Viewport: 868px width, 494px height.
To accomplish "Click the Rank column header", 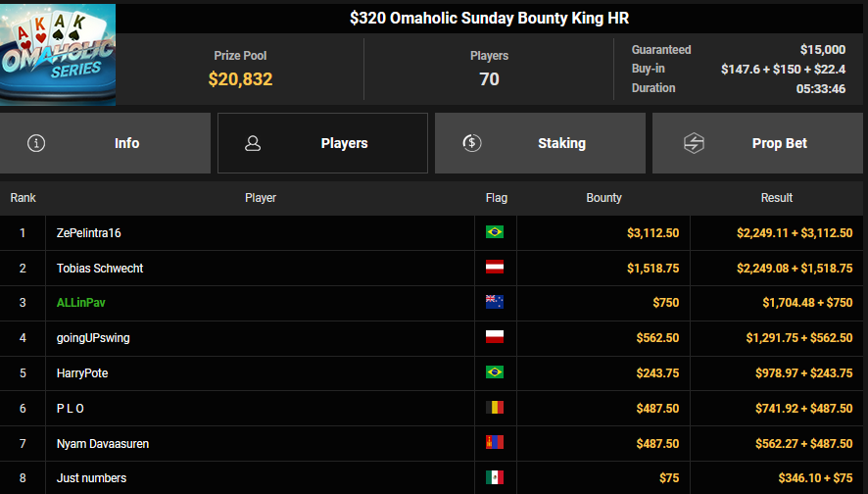I will pyautogui.click(x=24, y=198).
